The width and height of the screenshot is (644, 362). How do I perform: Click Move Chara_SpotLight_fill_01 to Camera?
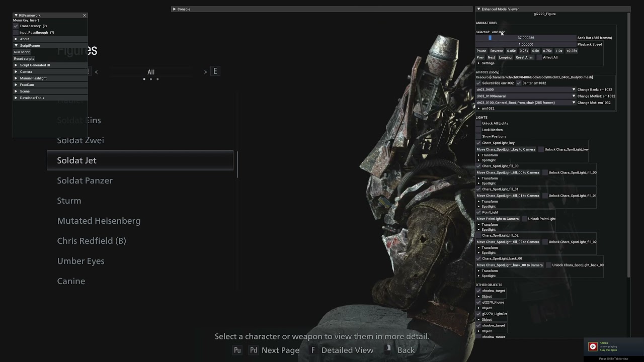[x=508, y=196]
